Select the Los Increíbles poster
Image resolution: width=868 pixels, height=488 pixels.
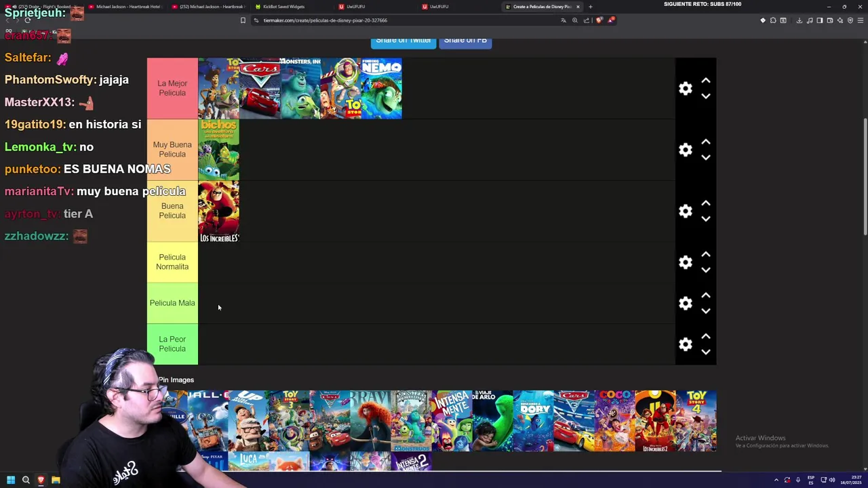click(218, 211)
